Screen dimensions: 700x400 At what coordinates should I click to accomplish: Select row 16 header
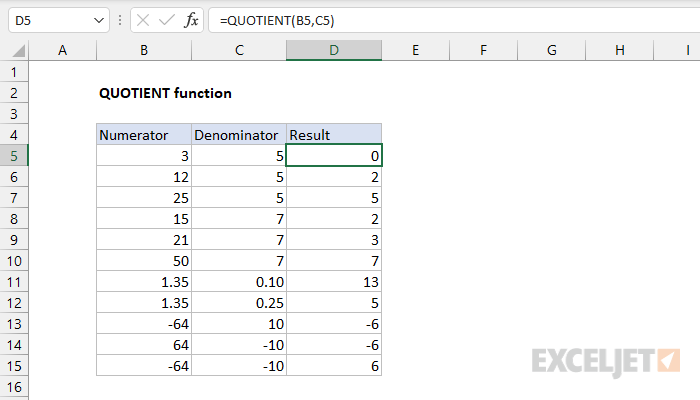pyautogui.click(x=14, y=386)
